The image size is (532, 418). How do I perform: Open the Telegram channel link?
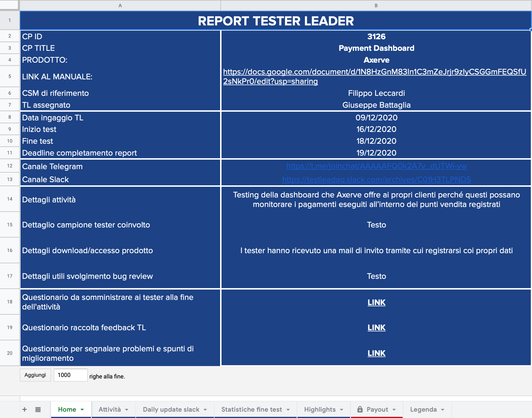click(x=376, y=166)
